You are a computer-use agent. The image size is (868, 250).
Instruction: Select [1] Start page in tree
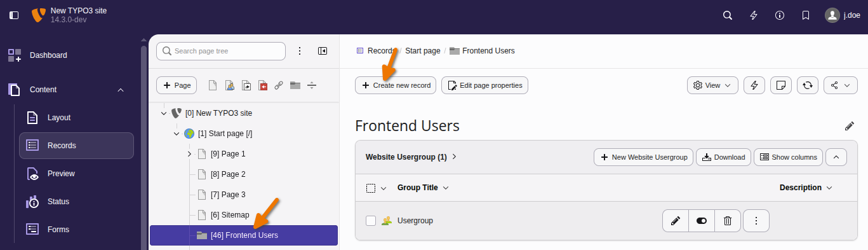(225, 134)
